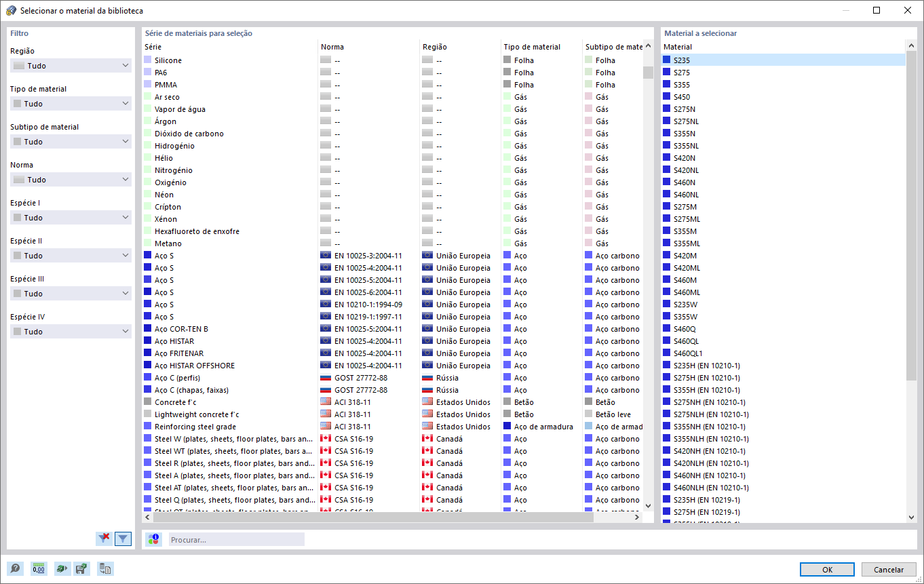
Task: Click the Região column header in the series list
Action: tap(461, 47)
